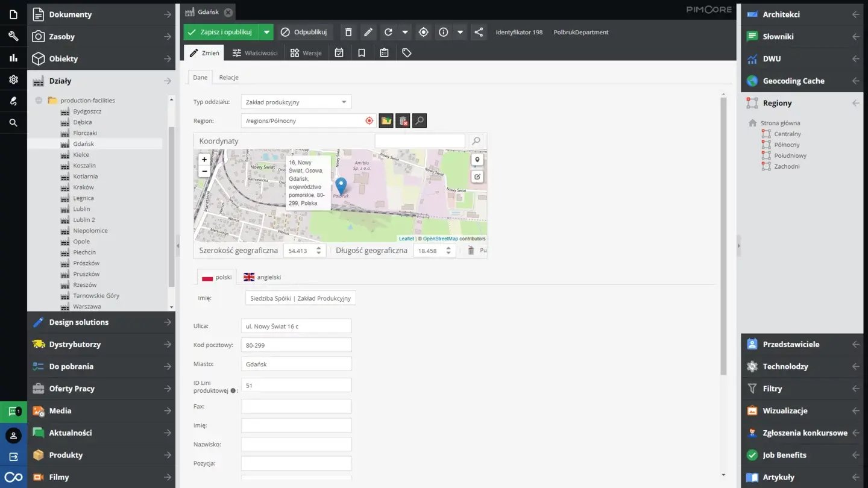Open dropdown arrow next to info icon

coord(461,32)
